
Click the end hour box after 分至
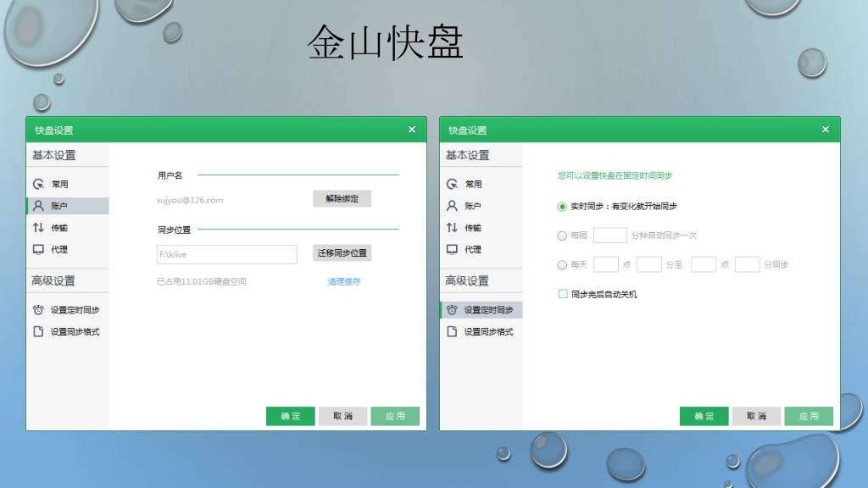click(704, 264)
